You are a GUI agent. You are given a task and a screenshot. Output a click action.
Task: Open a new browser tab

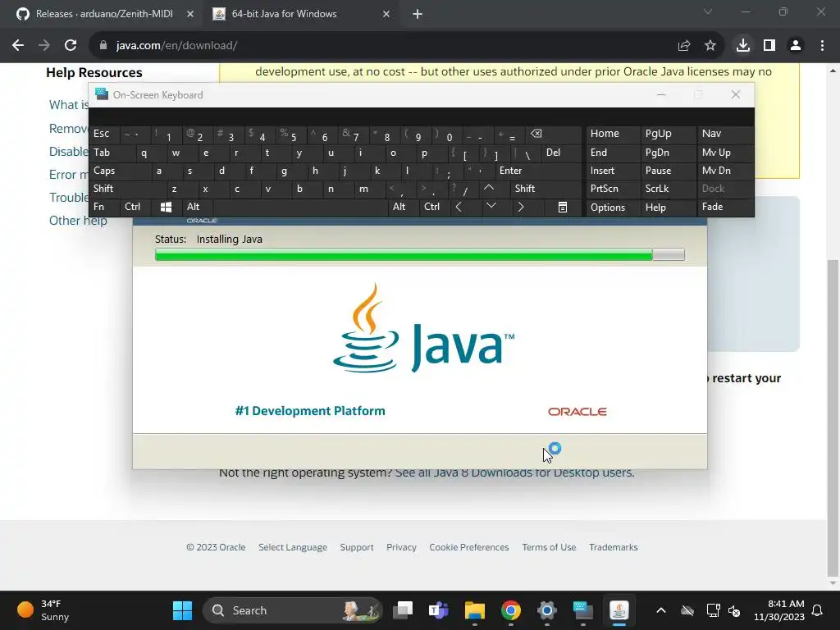pos(418,14)
